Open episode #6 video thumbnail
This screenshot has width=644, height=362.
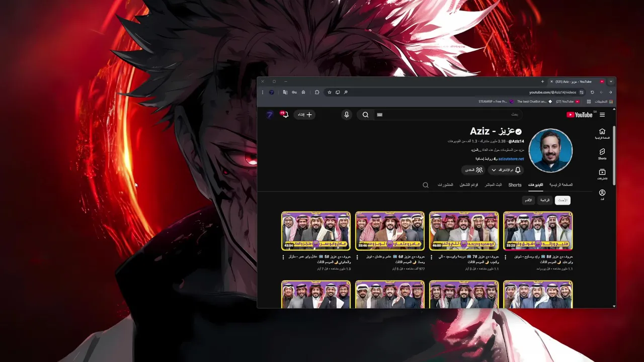coord(390,231)
